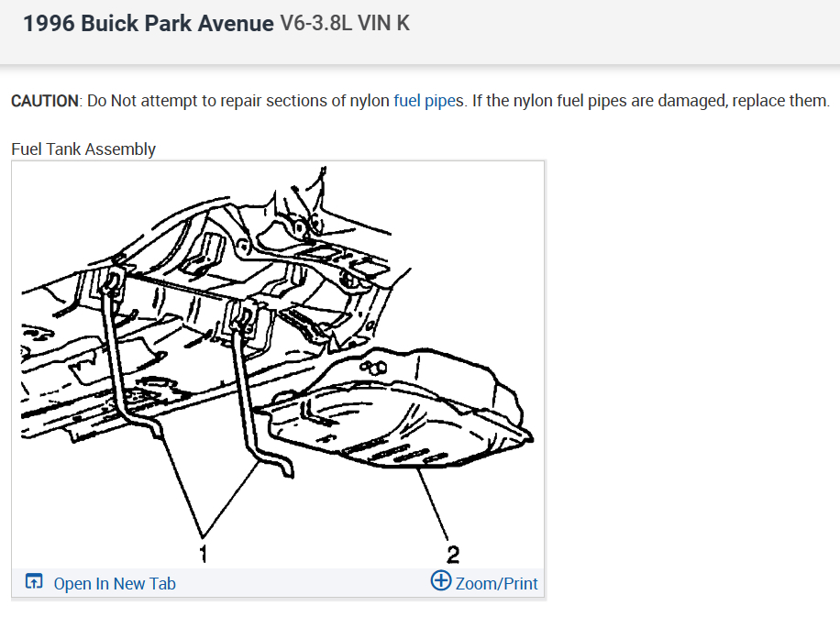This screenshot has width=840, height=628.
Task: Click the Open In New Tab link text
Action: 115,584
